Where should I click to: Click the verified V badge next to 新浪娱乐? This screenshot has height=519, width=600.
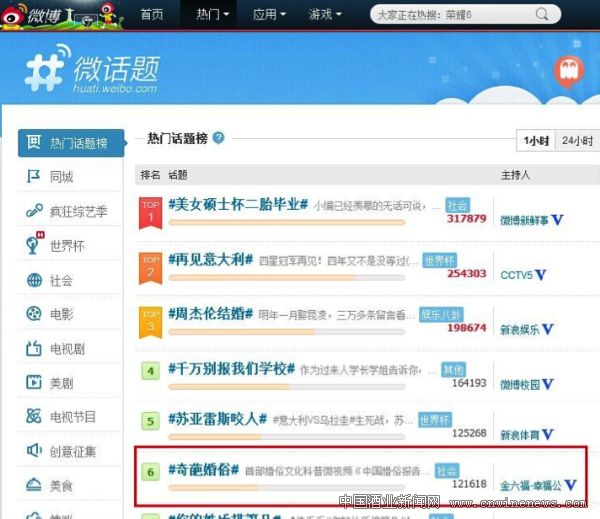click(x=548, y=329)
